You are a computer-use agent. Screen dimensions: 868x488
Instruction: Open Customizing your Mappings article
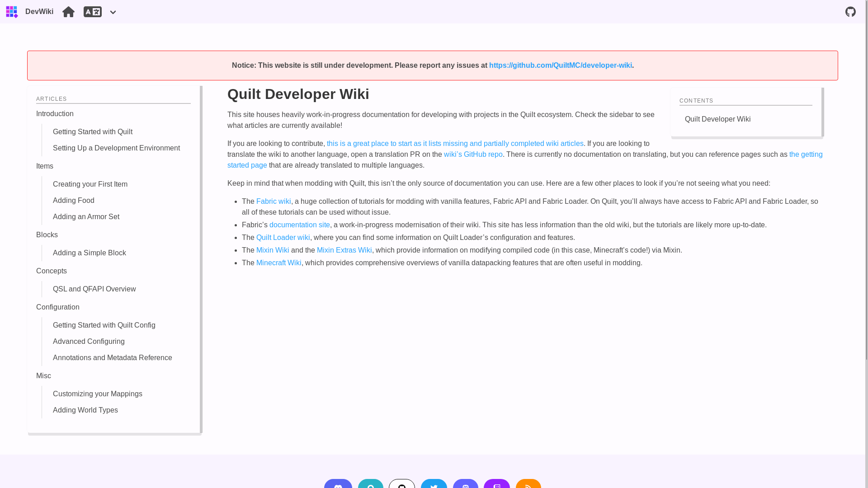[x=98, y=394]
